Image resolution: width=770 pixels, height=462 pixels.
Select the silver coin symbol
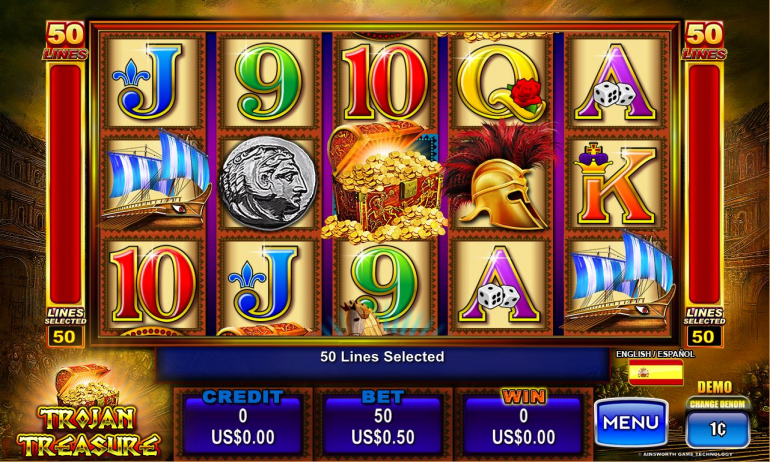[x=268, y=183]
